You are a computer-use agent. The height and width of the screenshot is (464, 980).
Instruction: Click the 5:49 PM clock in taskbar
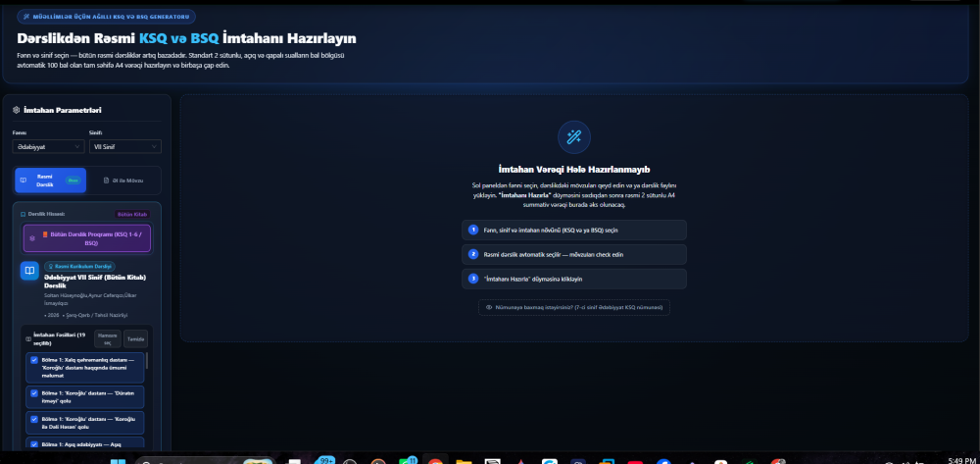962,460
